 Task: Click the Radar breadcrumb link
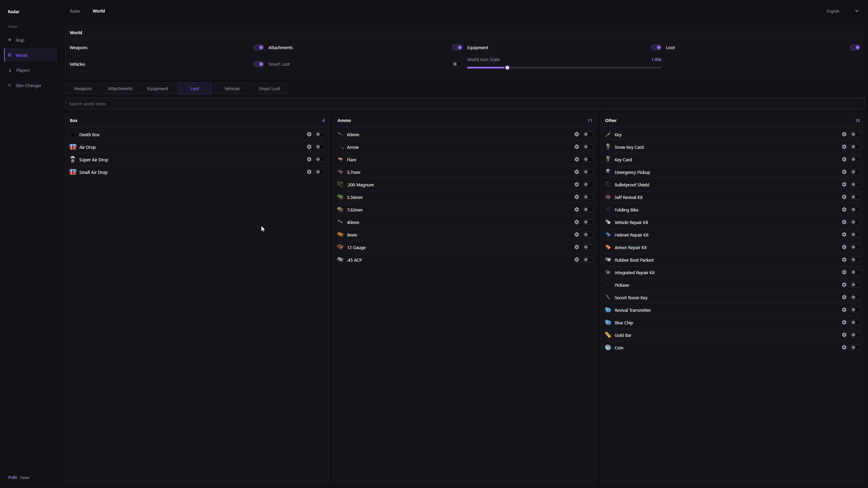[75, 11]
